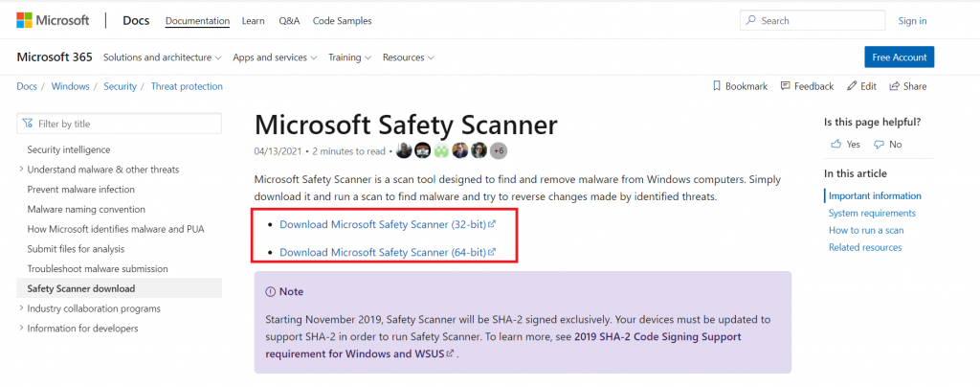
Task: Jump to Important information section
Action: click(x=875, y=195)
